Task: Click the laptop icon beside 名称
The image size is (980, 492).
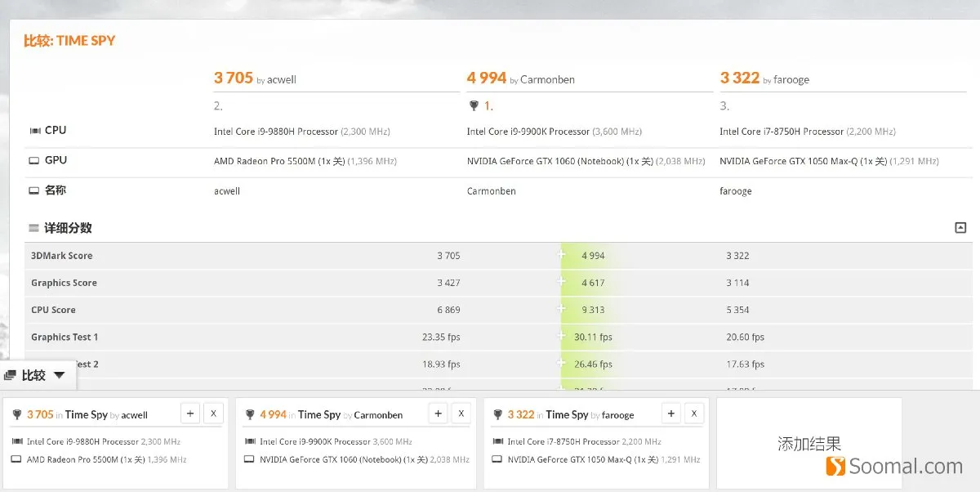Action: tap(34, 190)
